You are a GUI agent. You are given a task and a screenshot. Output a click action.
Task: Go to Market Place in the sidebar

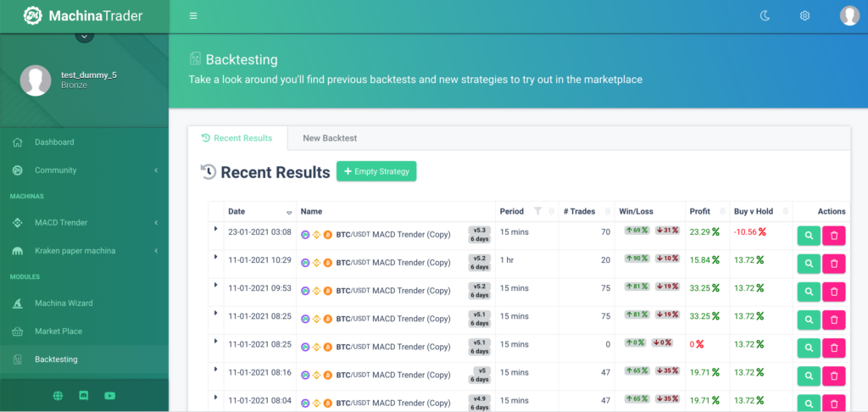(58, 331)
